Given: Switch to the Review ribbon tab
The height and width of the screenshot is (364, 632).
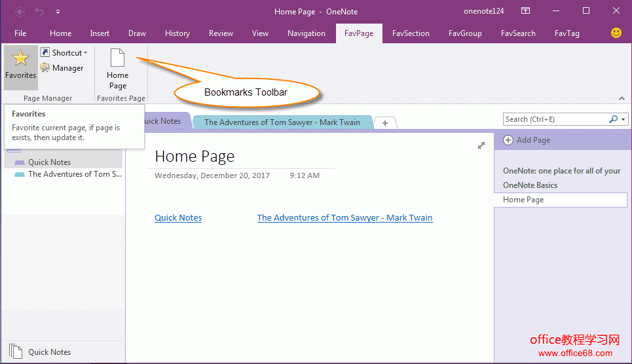Looking at the screenshot, I should 221,33.
